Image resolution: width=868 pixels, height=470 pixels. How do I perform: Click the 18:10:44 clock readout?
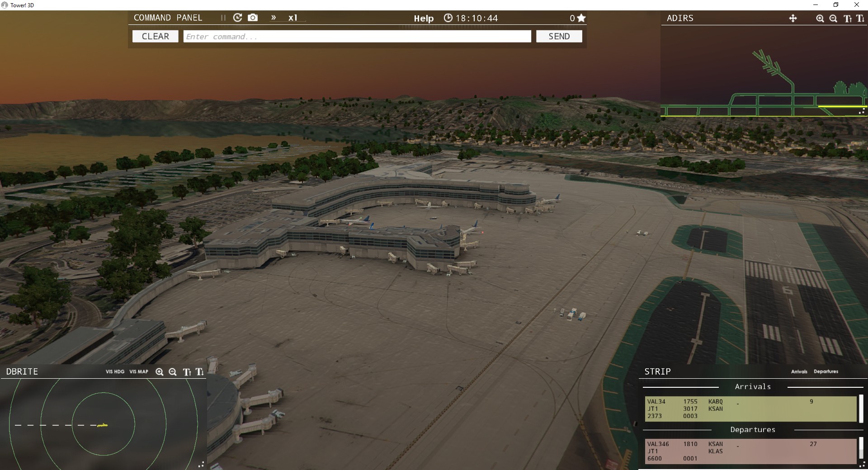point(476,19)
